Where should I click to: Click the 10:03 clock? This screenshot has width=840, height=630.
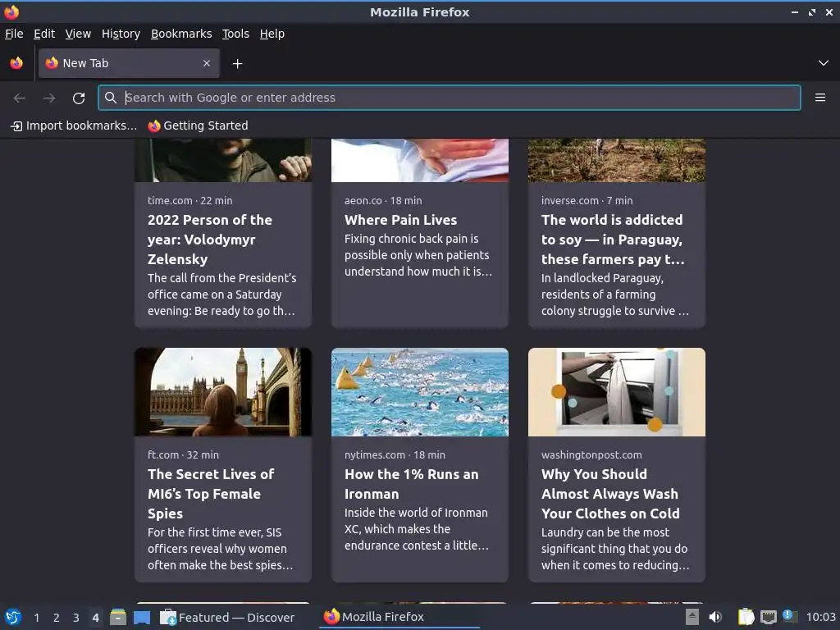[x=820, y=617]
